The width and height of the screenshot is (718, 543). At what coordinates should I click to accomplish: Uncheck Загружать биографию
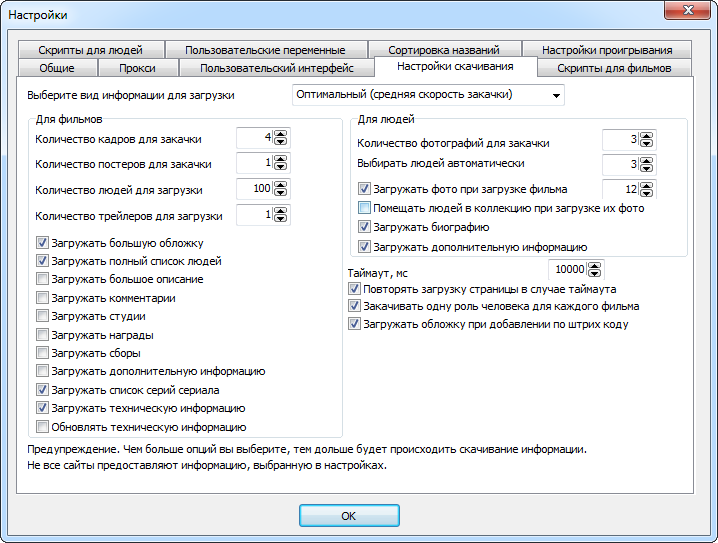tap(364, 227)
